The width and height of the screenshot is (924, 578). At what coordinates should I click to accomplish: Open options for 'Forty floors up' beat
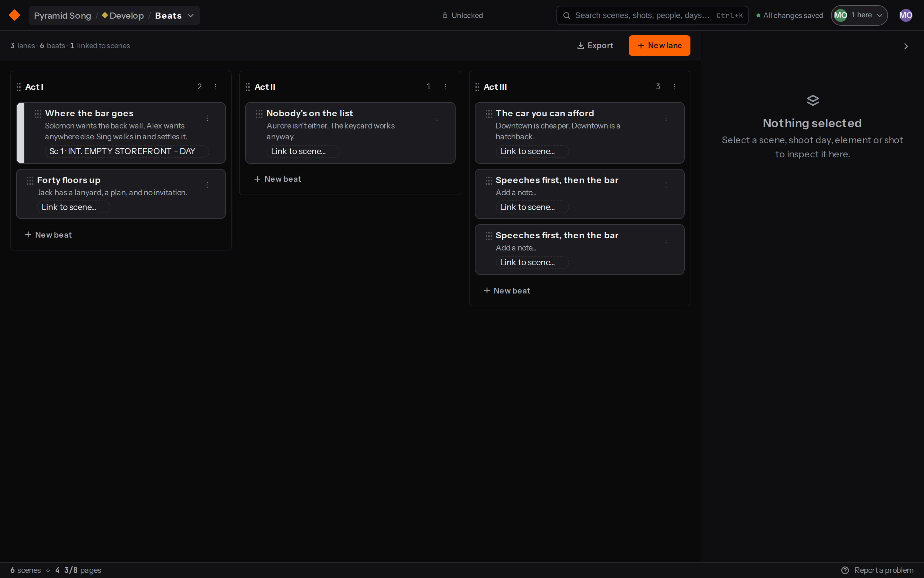[207, 185]
